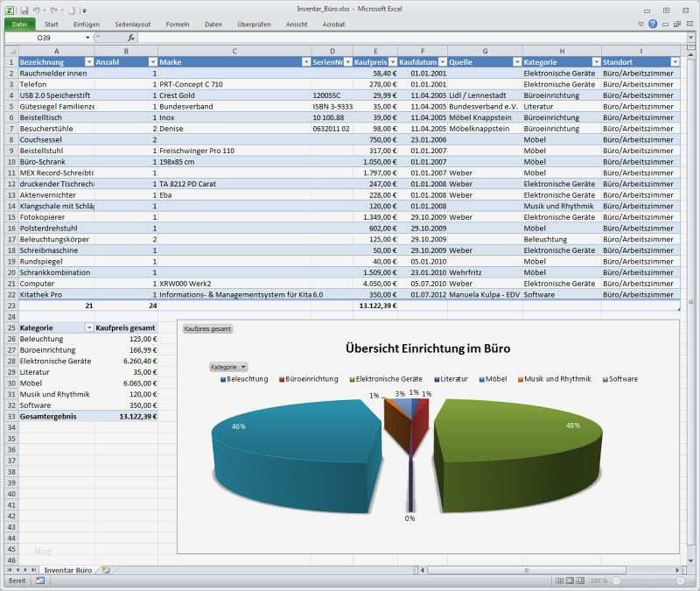
Task: Click the Redo arrow icon
Action: click(53, 11)
